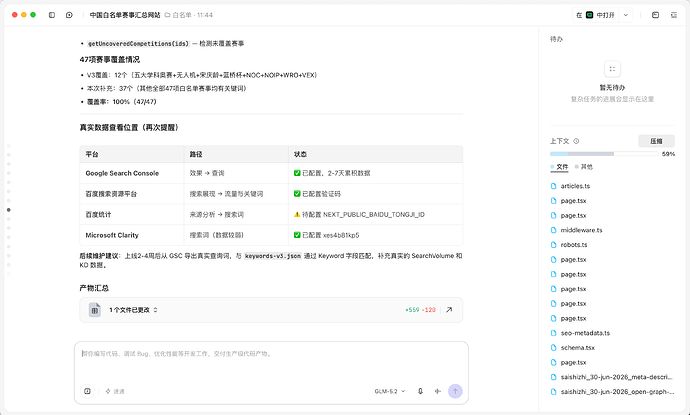Click the info icon next to 上下文
Viewport: 690px width, 415px height.
[576, 141]
